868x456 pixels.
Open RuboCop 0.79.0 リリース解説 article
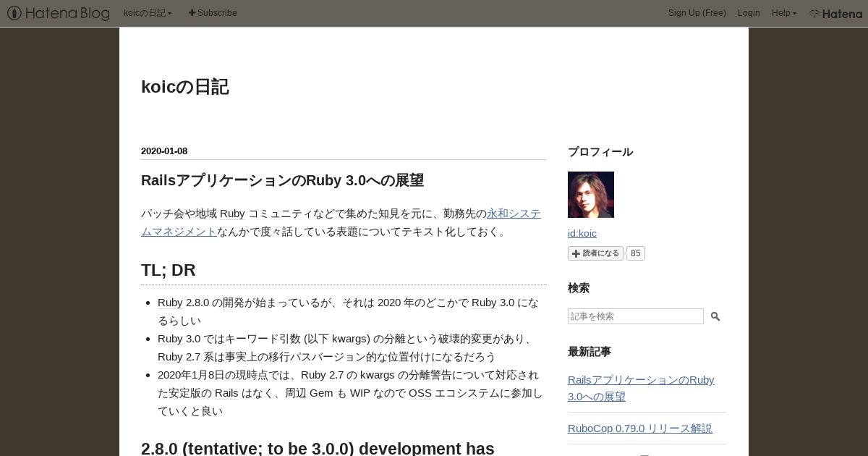tap(640, 428)
